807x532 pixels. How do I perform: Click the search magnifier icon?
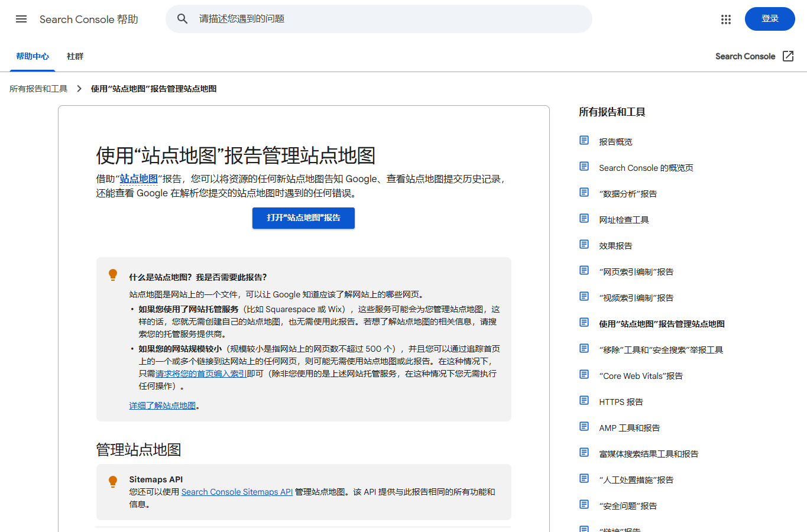pos(183,19)
